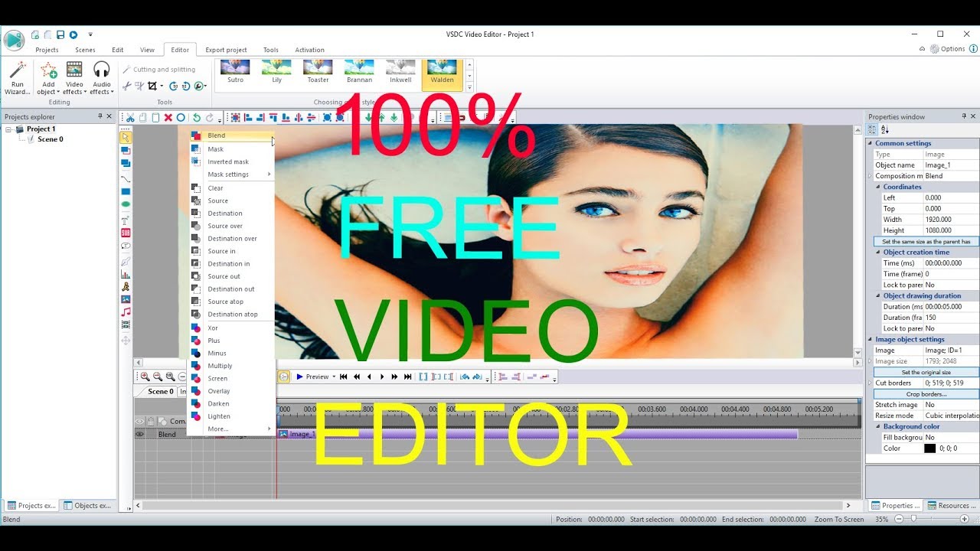This screenshot has width=980, height=551.
Task: Click the timeline zoom in magnifier
Action: (145, 377)
